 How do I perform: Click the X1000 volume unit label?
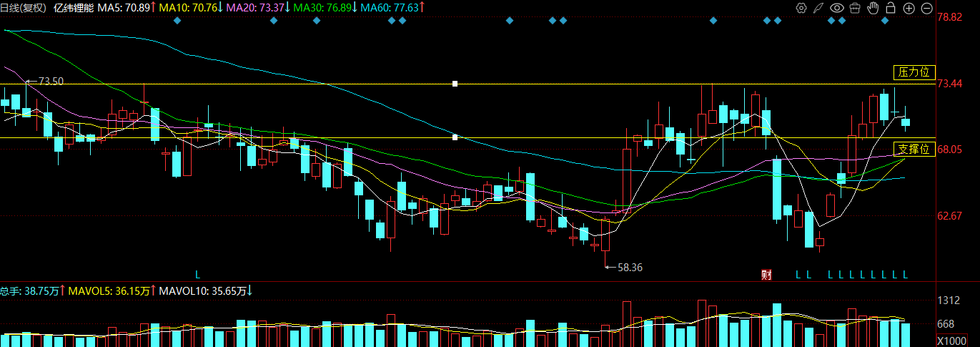(x=951, y=341)
